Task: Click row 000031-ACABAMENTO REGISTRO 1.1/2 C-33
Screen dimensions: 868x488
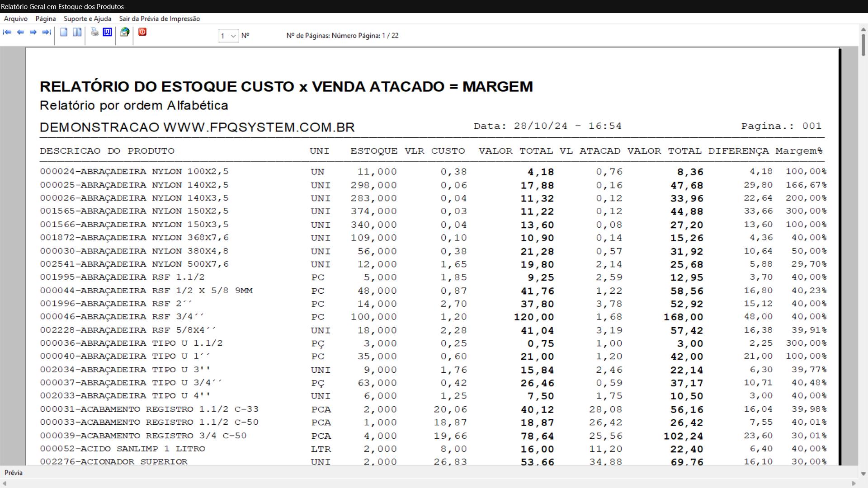Action: pos(433,409)
